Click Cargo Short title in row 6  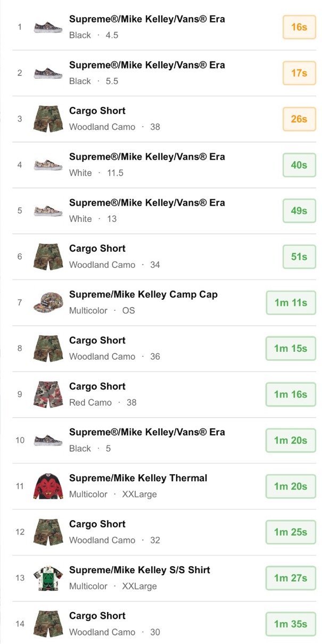point(97,249)
